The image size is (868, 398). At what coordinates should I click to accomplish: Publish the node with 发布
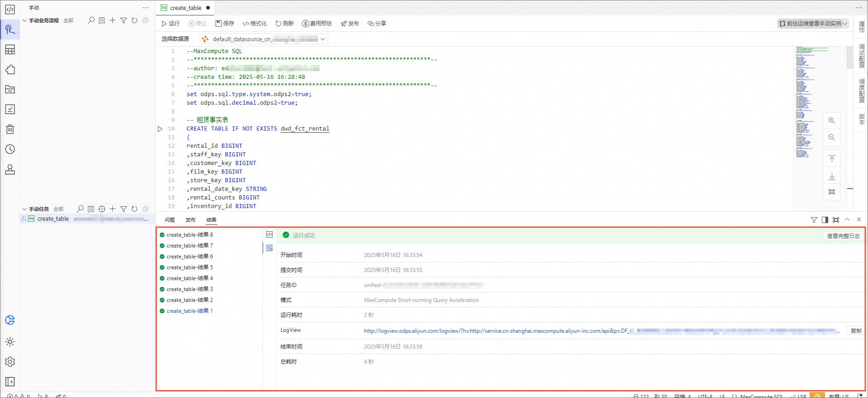(x=350, y=24)
